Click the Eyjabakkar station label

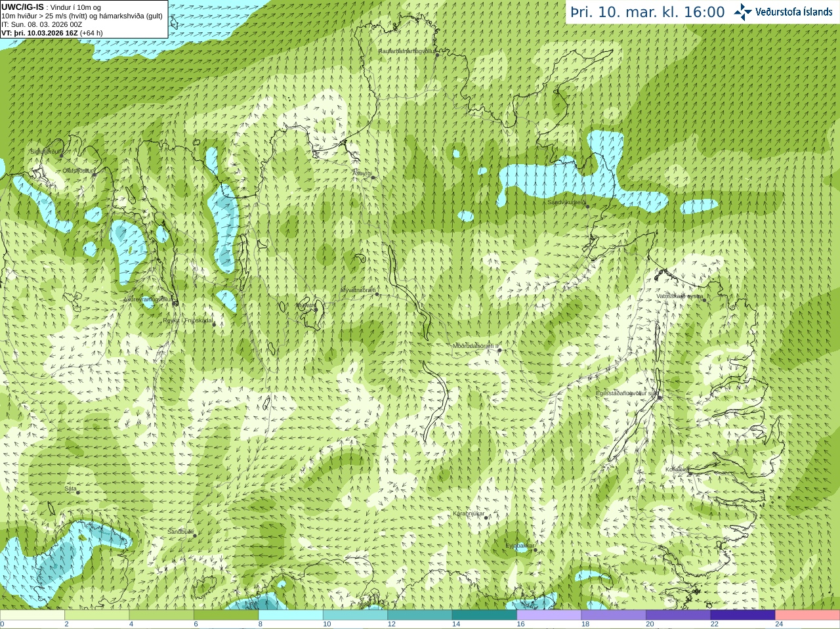(520, 546)
